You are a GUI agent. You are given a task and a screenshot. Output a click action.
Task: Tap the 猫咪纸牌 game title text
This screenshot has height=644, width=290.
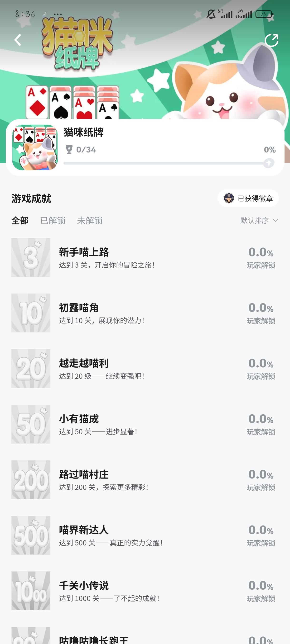point(83,132)
